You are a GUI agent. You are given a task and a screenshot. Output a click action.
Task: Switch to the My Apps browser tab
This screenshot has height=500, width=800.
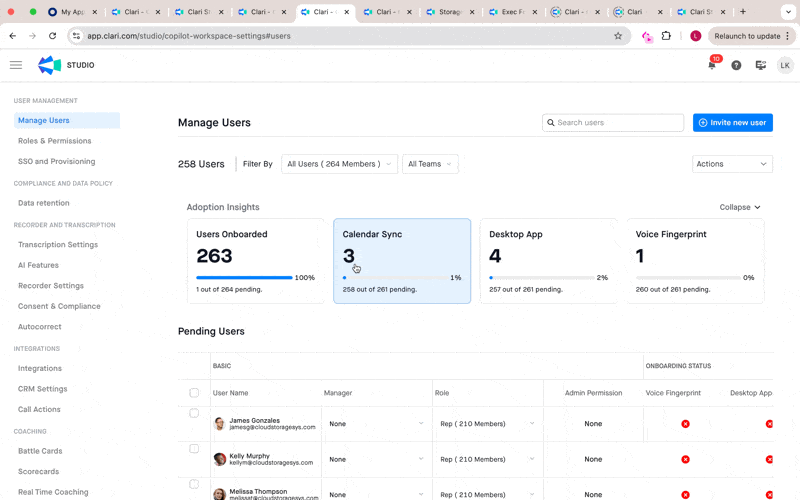72,11
